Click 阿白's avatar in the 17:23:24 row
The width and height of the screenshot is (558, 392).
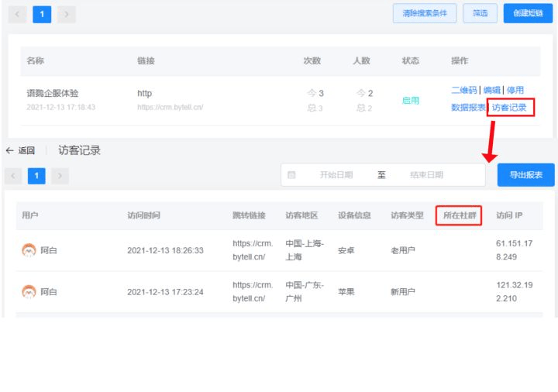(29, 292)
